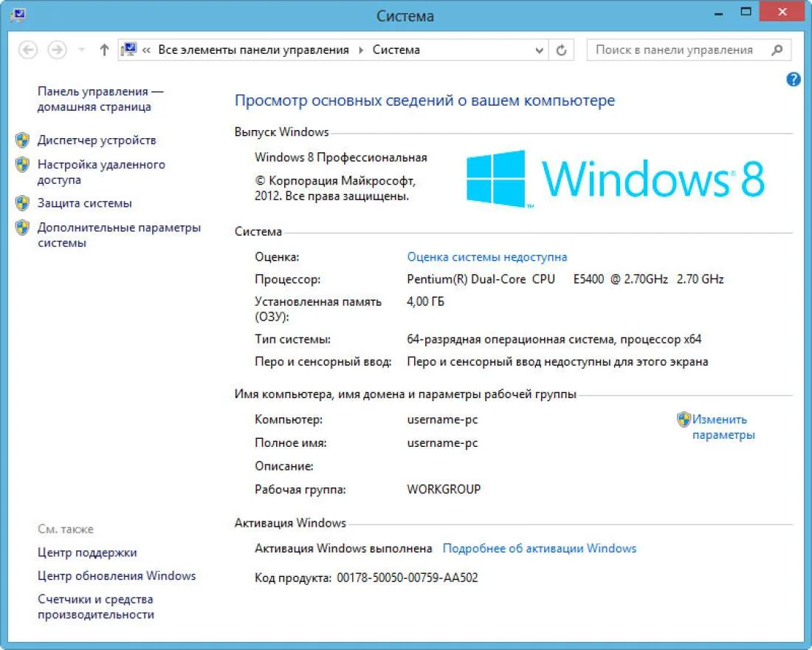This screenshot has height=650, width=812.
Task: Open 'Центр обновления Windows' link
Action: click(x=117, y=576)
